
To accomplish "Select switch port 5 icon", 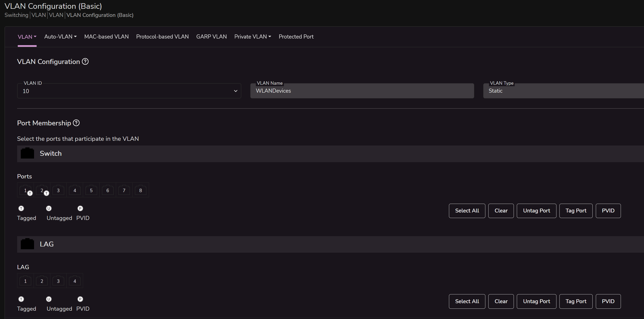I will tap(91, 190).
